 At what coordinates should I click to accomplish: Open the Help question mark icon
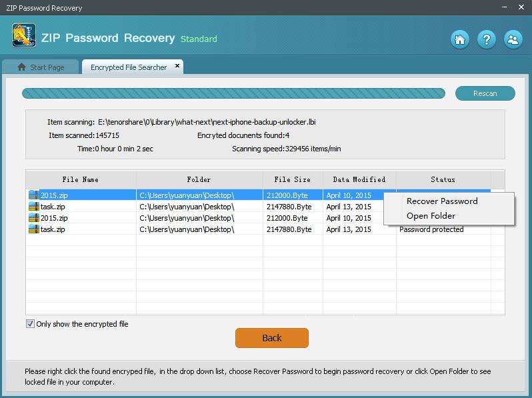pos(486,40)
